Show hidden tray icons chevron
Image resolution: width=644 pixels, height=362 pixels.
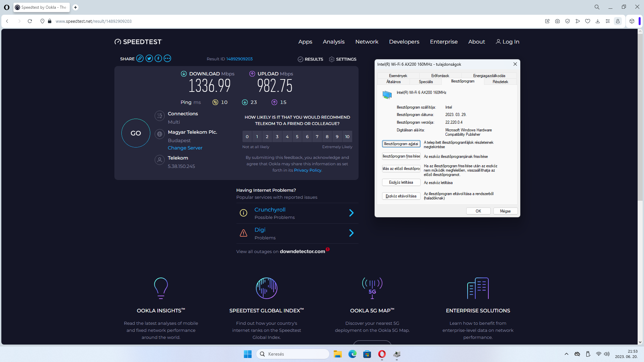coord(567,354)
